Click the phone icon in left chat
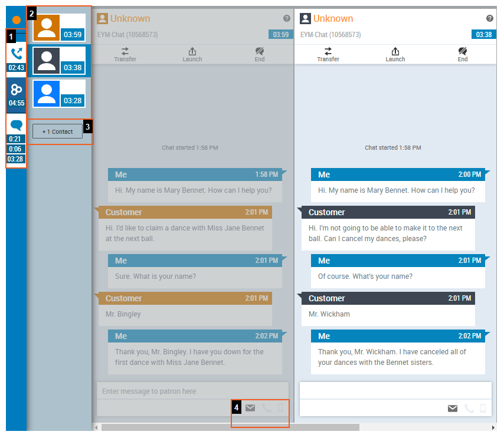 pyautogui.click(x=267, y=408)
